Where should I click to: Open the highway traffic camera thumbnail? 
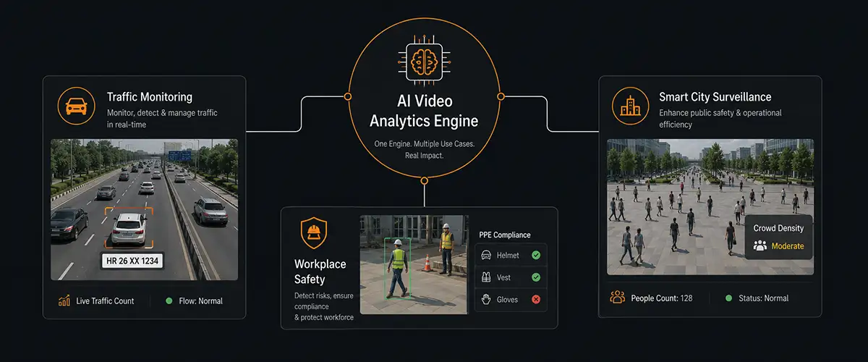pos(145,210)
